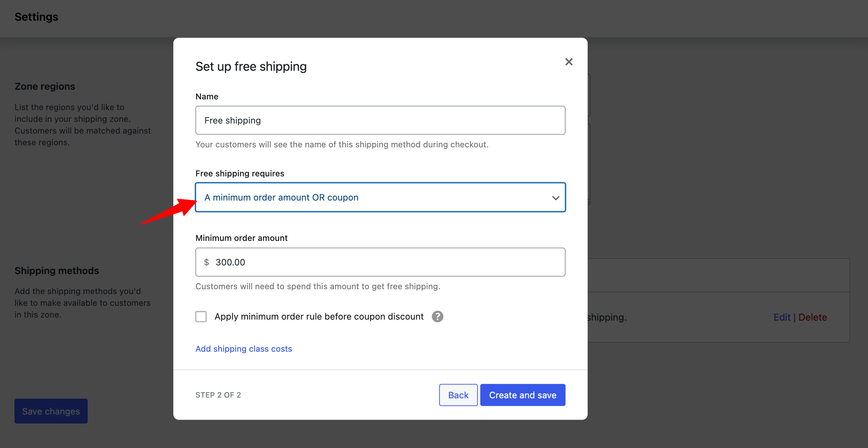Close the Set up free shipping dialog
Viewport: 868px width, 448px height.
[569, 62]
